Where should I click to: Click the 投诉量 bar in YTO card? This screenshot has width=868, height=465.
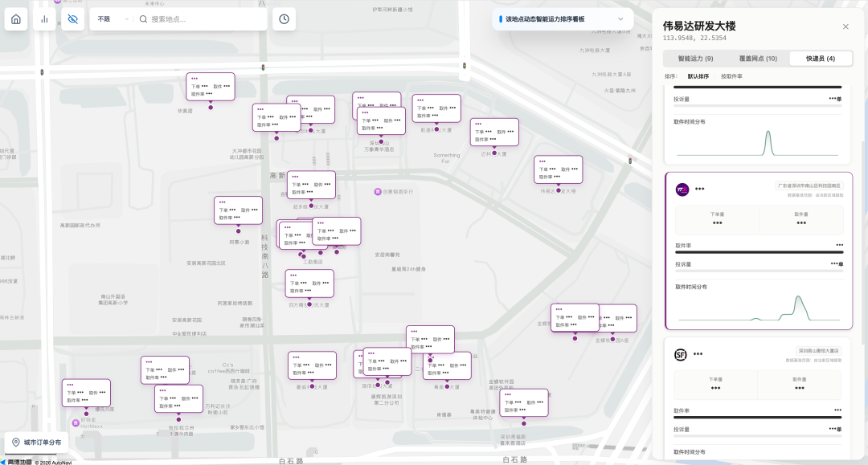(759, 271)
